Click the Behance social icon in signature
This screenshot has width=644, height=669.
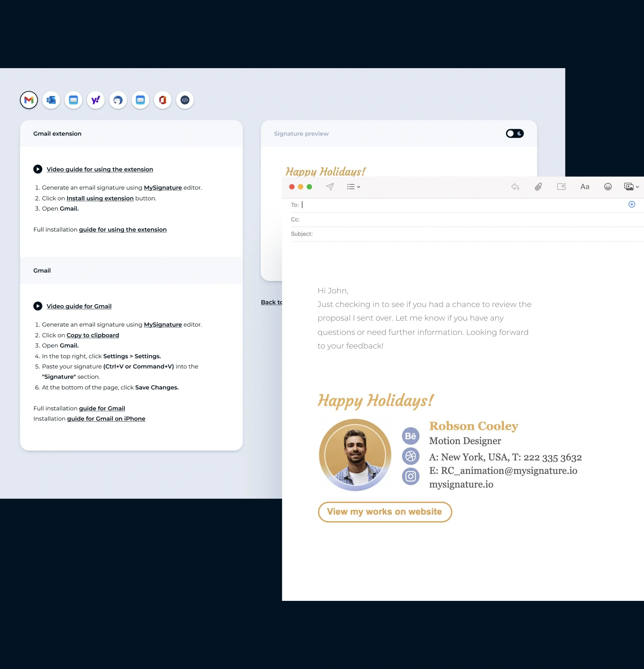pyautogui.click(x=411, y=436)
